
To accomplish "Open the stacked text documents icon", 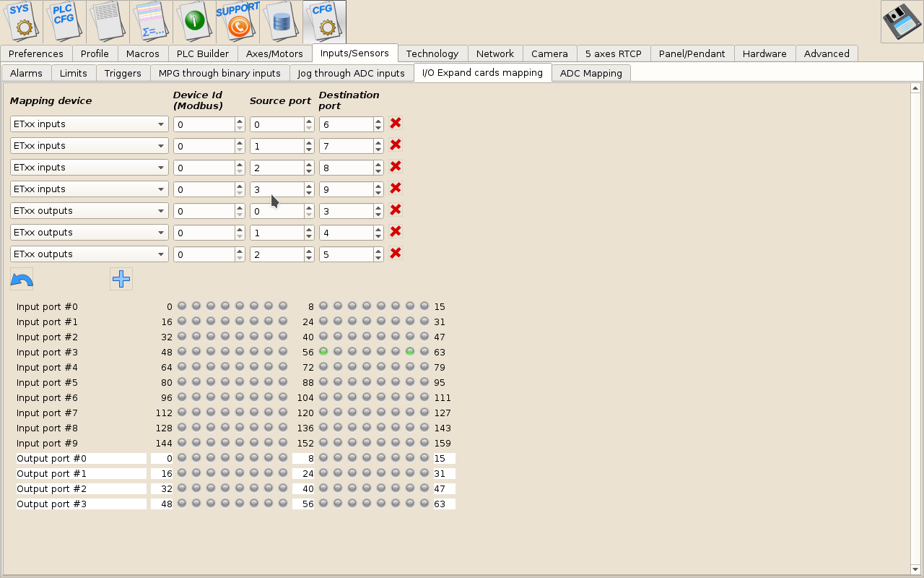I will tap(108, 22).
